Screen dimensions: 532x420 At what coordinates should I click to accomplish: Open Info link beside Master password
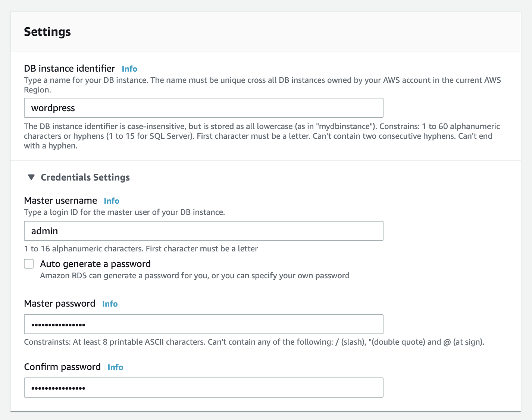pos(110,304)
